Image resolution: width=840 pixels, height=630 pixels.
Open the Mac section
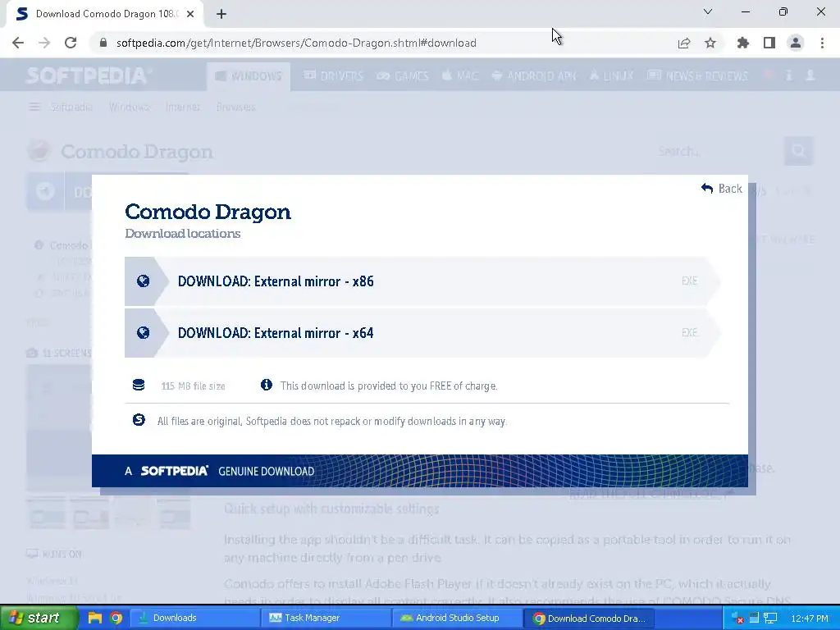coord(460,76)
